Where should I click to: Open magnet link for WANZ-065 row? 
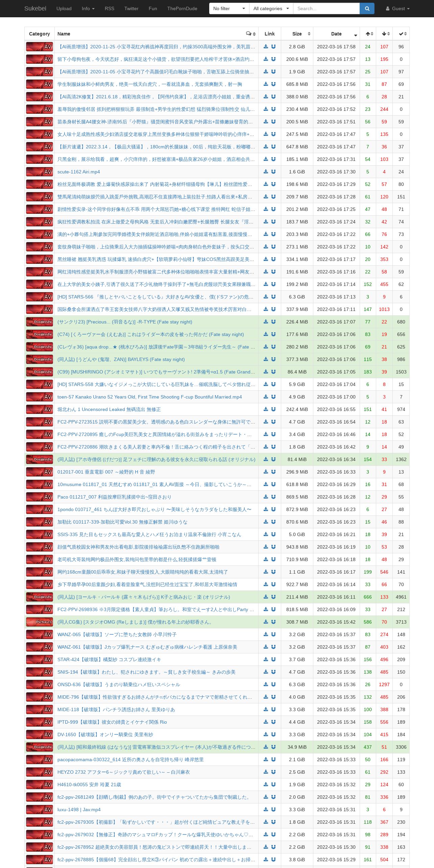coord(273,634)
